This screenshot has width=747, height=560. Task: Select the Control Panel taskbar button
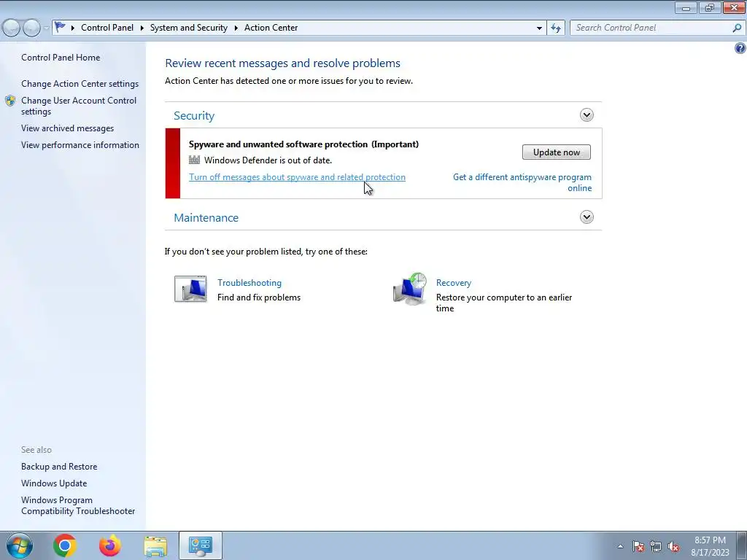click(x=201, y=545)
